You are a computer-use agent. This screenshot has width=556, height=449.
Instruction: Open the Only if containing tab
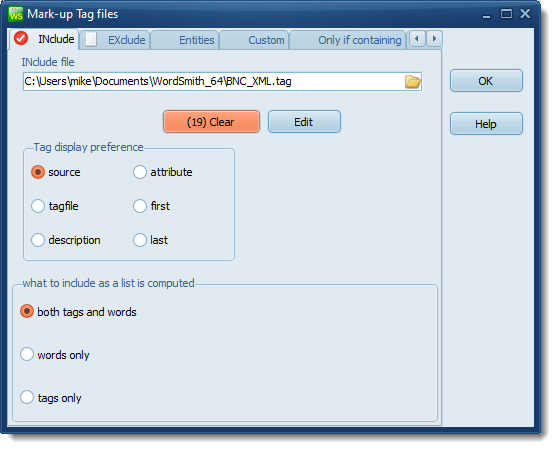pos(347,40)
